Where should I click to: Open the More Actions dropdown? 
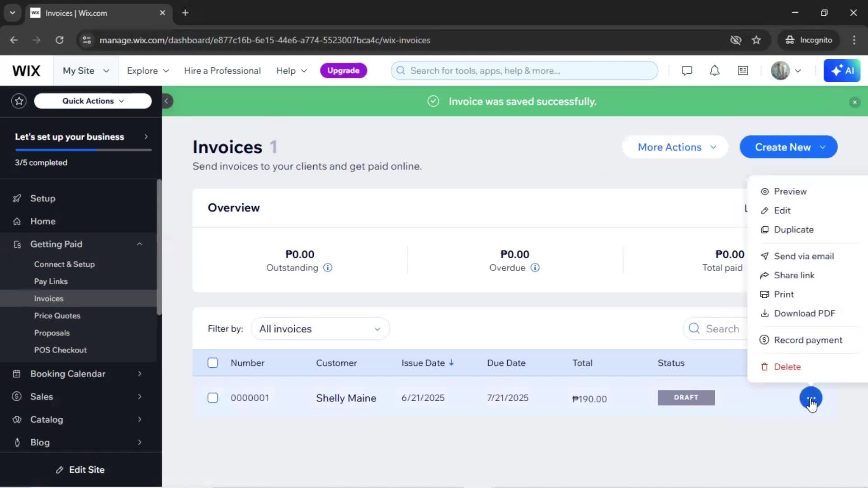tap(675, 147)
